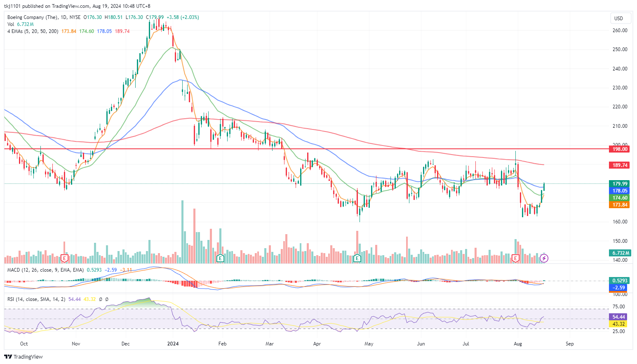Click the 260.00 price scale label
The width and height of the screenshot is (637, 364).
tap(620, 31)
